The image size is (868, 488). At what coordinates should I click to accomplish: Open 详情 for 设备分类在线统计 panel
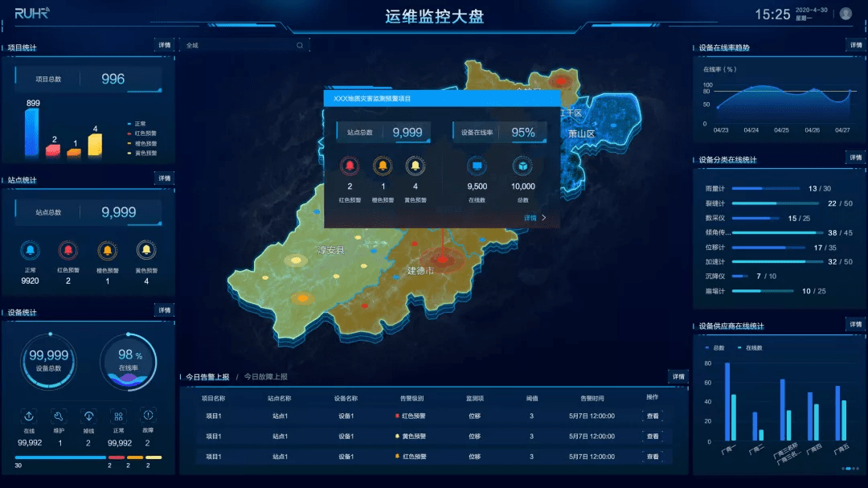[856, 158]
